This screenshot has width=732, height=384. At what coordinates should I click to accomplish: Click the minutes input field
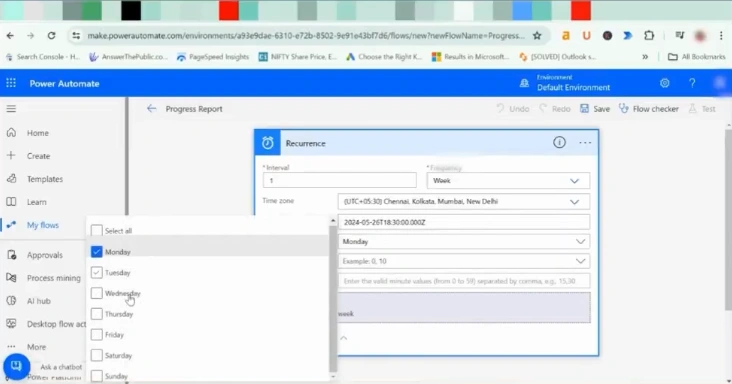(x=464, y=281)
